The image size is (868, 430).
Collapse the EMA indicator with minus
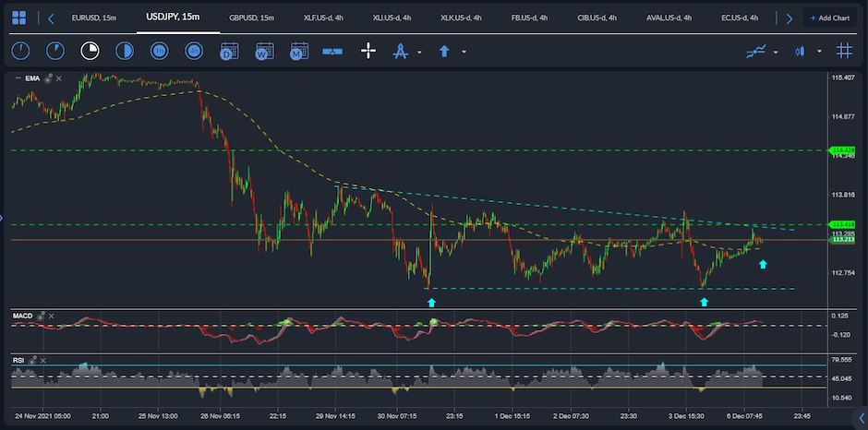18,78
